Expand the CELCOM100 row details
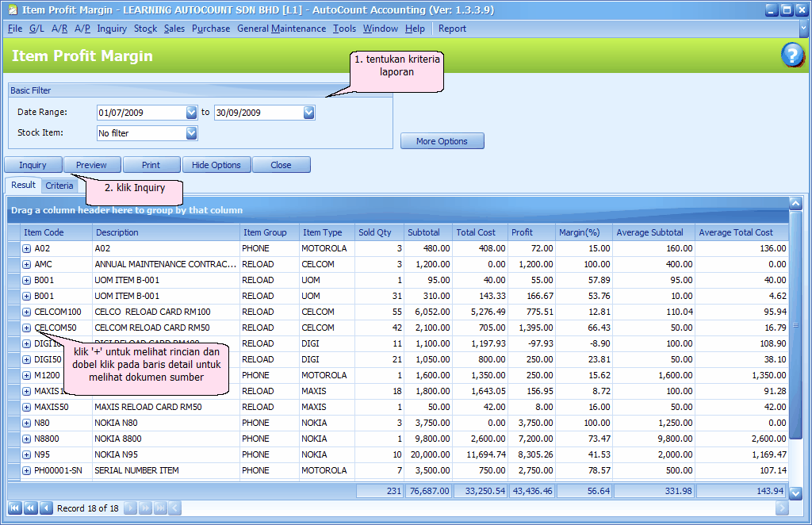This screenshot has width=812, height=525. click(25, 312)
